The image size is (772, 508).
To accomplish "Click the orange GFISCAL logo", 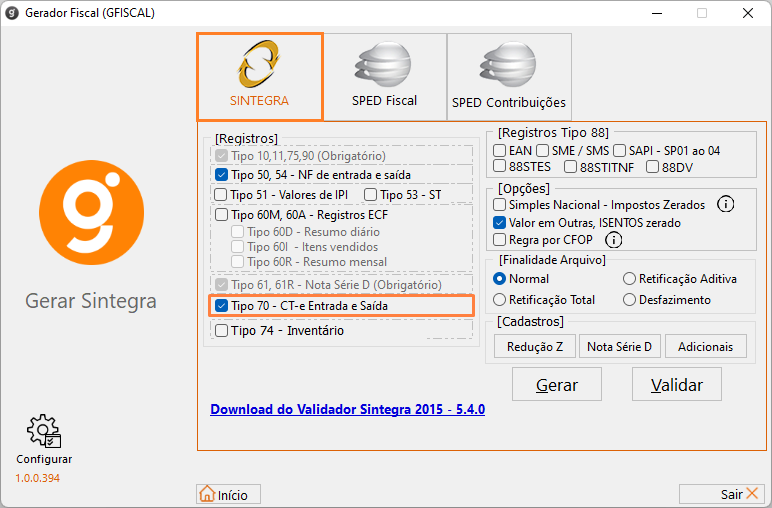I will (x=92, y=212).
